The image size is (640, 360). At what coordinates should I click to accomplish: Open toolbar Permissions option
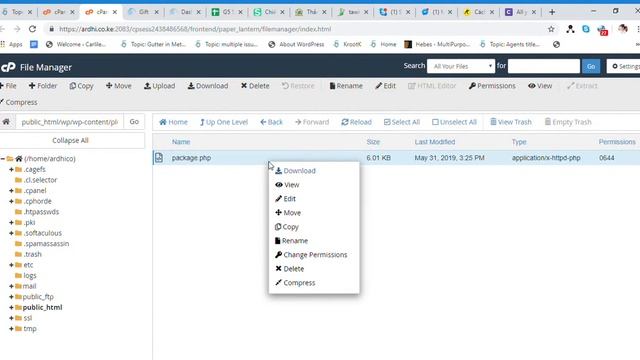492,86
